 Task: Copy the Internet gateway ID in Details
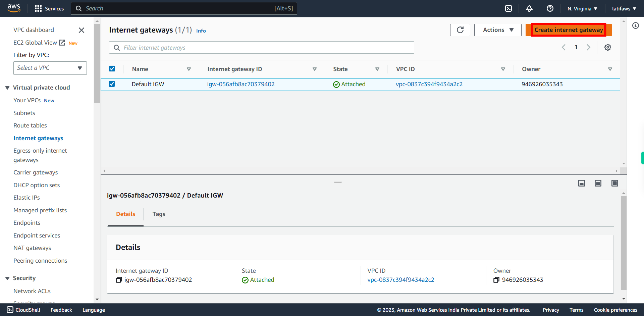pyautogui.click(x=119, y=280)
